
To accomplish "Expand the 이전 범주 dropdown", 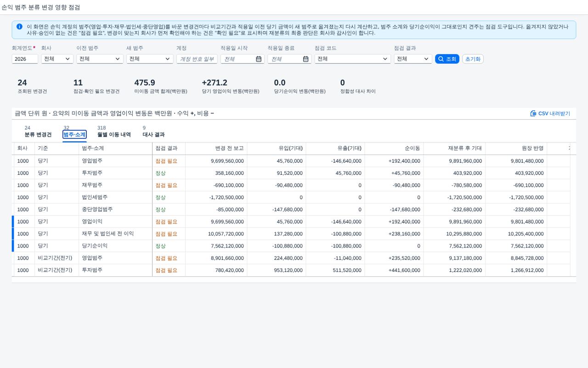I will 118,59.
